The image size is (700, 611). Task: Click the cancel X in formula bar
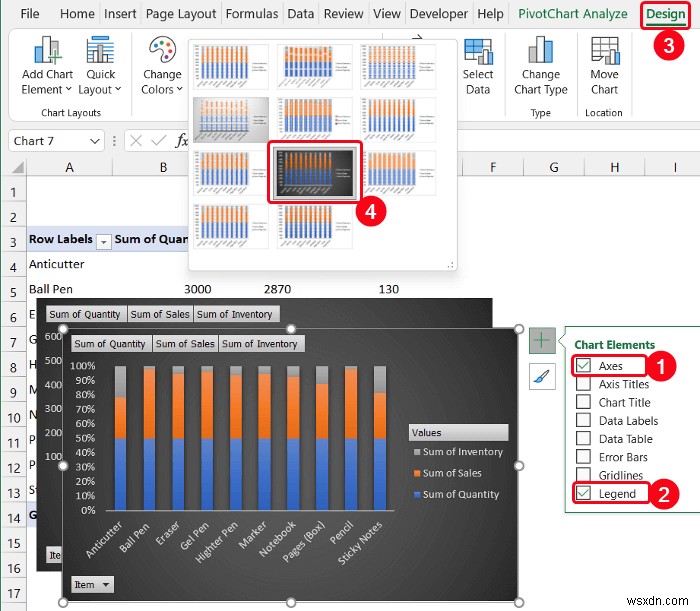136,141
